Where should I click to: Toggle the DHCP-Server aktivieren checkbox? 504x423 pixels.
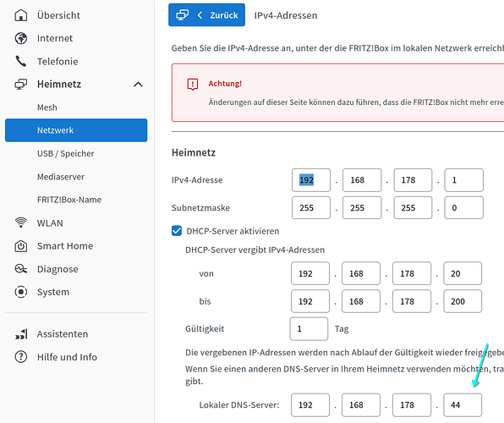coord(177,231)
